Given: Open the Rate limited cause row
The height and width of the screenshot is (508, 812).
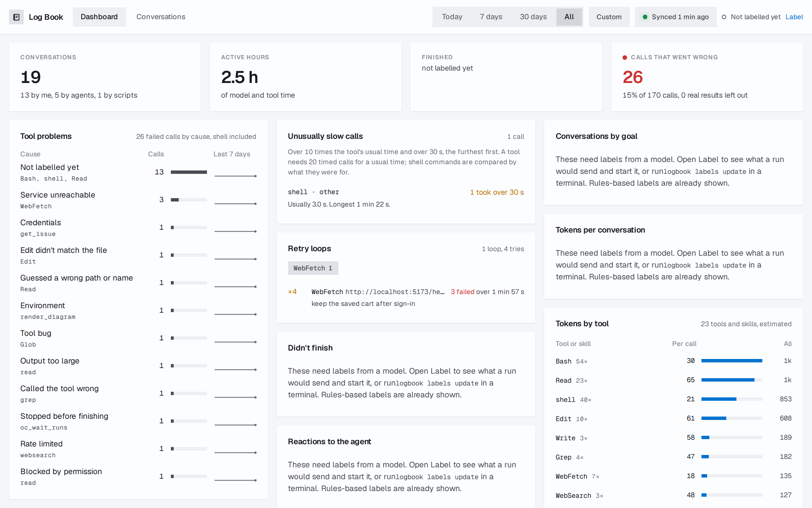Looking at the screenshot, I should point(138,449).
